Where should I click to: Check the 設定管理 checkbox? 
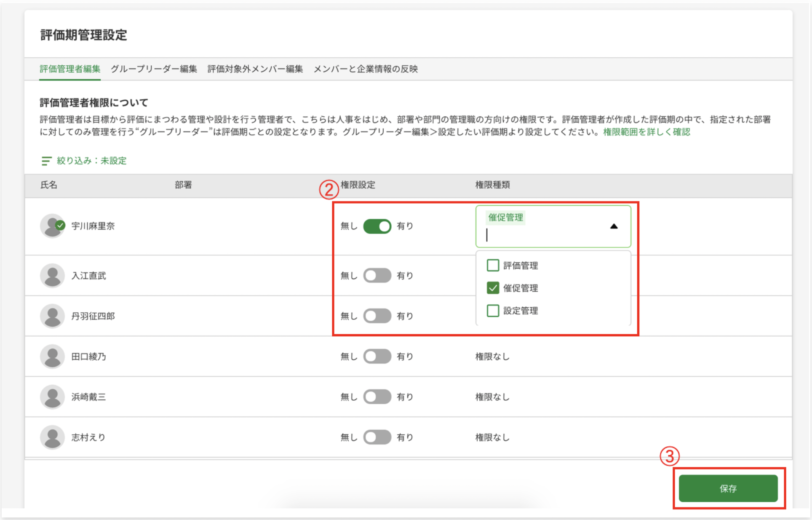(x=493, y=311)
